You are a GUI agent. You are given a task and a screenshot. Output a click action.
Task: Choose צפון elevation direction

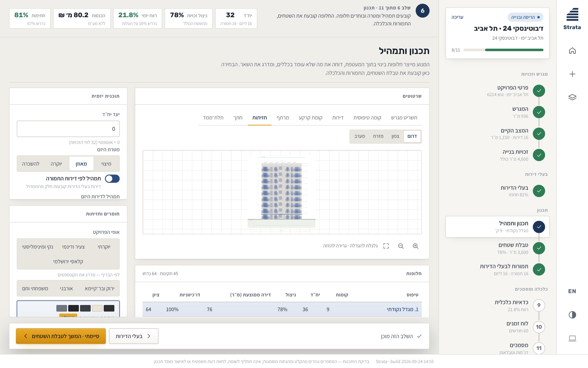pyautogui.click(x=395, y=136)
